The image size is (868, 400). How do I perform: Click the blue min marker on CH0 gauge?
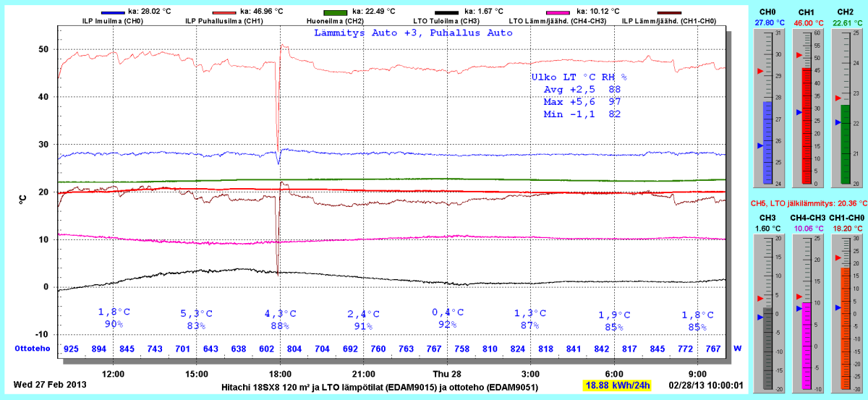(x=759, y=145)
